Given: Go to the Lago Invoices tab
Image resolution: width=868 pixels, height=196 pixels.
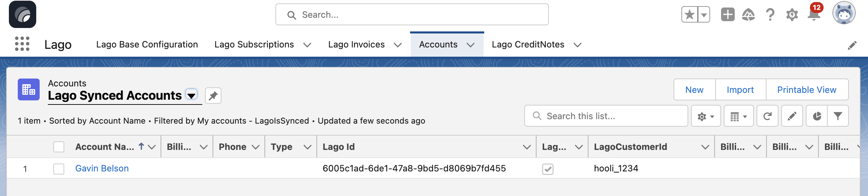Looking at the screenshot, I should [x=356, y=44].
